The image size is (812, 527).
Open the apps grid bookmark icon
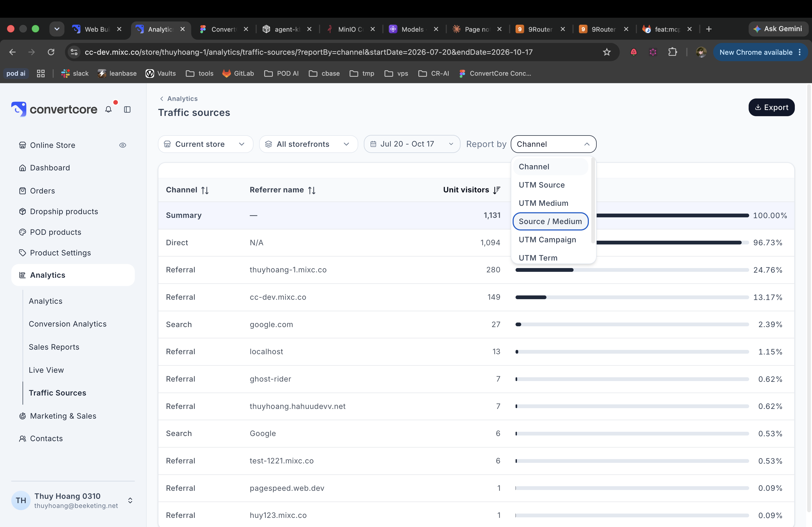41,73
